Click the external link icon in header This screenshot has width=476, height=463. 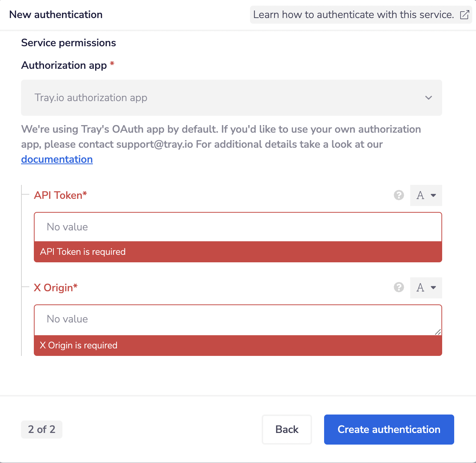click(x=465, y=15)
